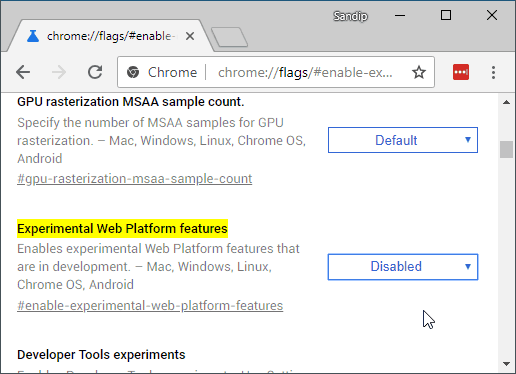The image size is (516, 374).
Task: Go back using the browser back arrow
Action: pos(23,72)
